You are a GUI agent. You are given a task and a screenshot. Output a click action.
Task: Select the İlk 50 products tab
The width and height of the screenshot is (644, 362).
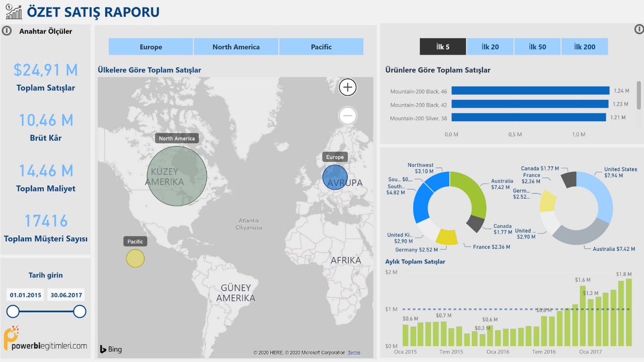[537, 47]
